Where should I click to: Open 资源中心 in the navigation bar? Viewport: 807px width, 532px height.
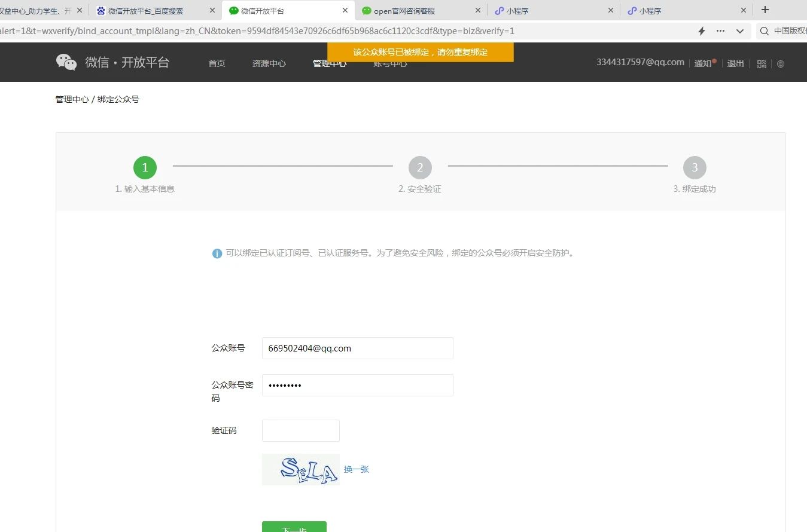click(x=269, y=63)
